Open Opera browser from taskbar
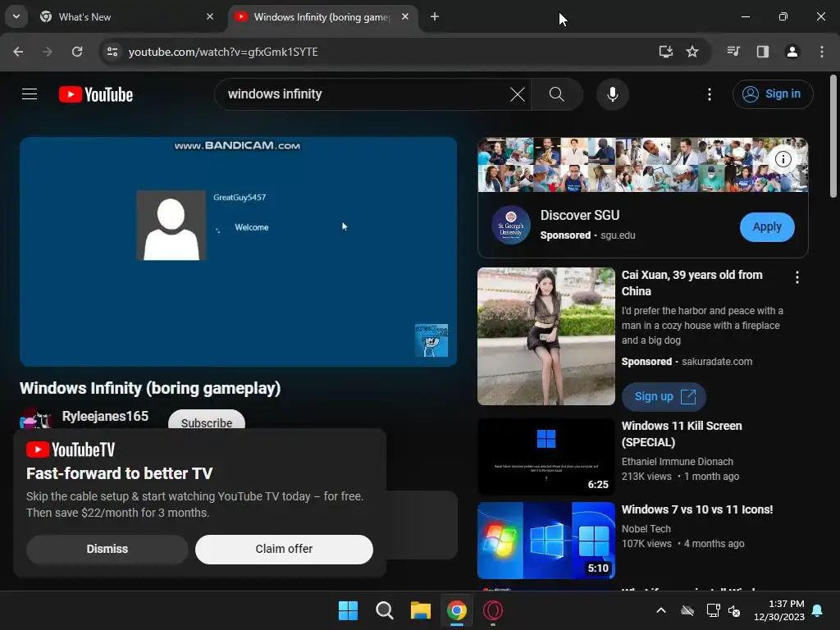The width and height of the screenshot is (840, 630). 493,610
